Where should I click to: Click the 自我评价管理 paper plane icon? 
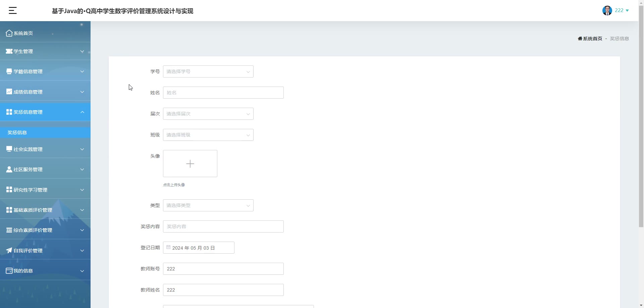coord(9,250)
